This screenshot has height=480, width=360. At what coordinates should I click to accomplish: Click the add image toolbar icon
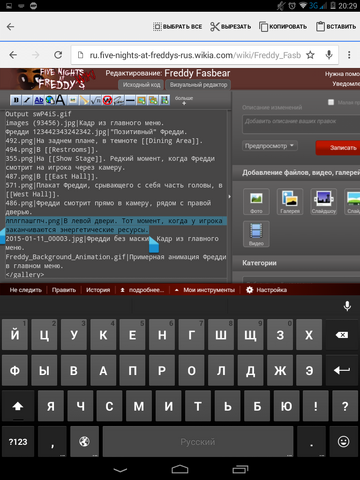pyautogui.click(x=141, y=100)
